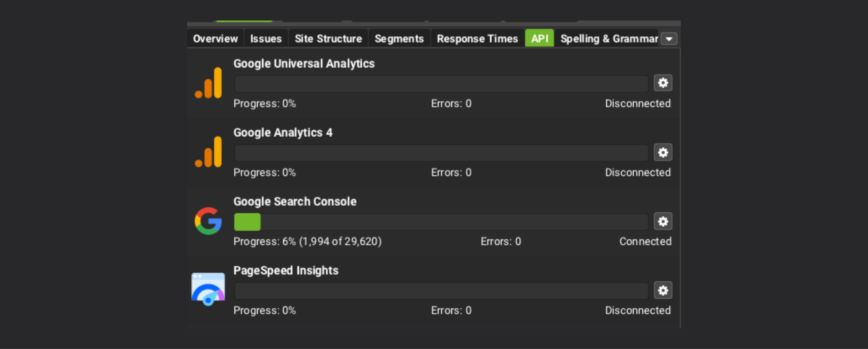Viewport: 868px width, 349px height.
Task: Click the Google Universal Analytics bar-chart icon
Action: (x=208, y=83)
